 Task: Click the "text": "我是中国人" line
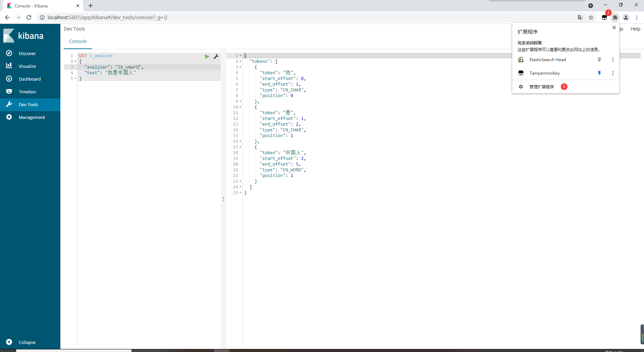(x=110, y=73)
